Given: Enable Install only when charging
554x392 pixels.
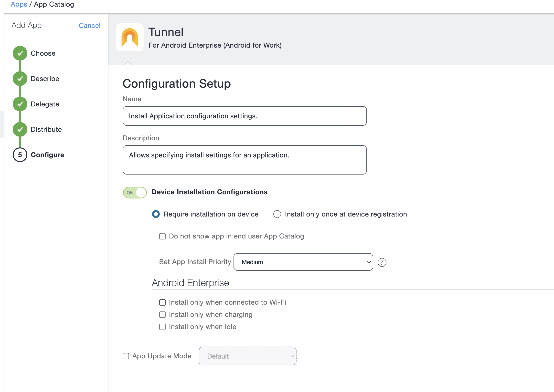Looking at the screenshot, I should coord(162,314).
